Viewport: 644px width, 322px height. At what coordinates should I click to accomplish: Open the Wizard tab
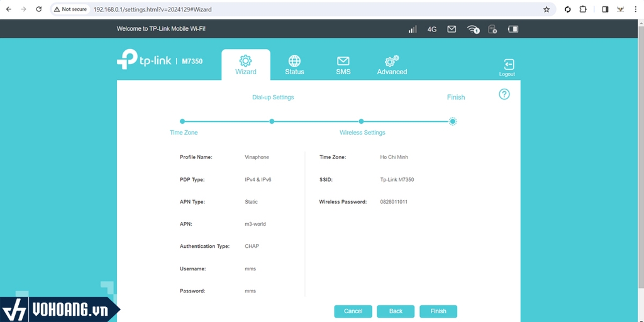[x=246, y=65]
